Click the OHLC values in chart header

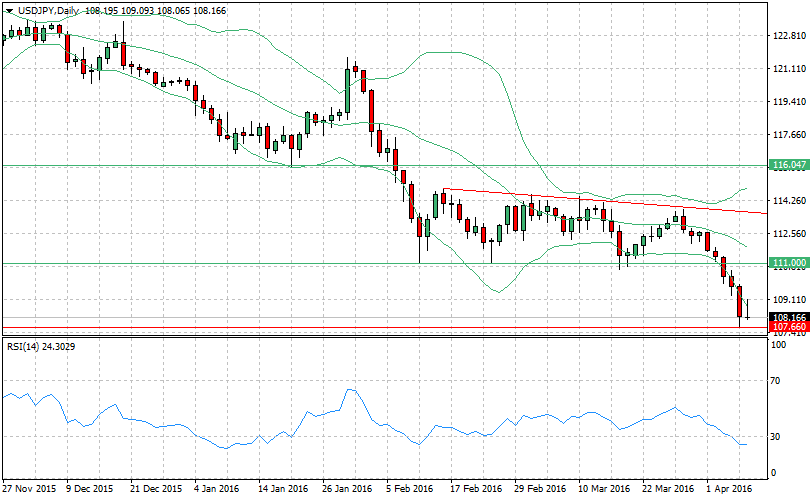click(140, 8)
